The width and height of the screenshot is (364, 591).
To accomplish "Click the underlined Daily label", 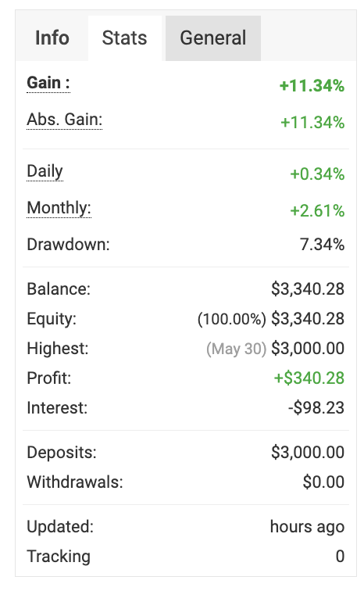I will pos(45,171).
